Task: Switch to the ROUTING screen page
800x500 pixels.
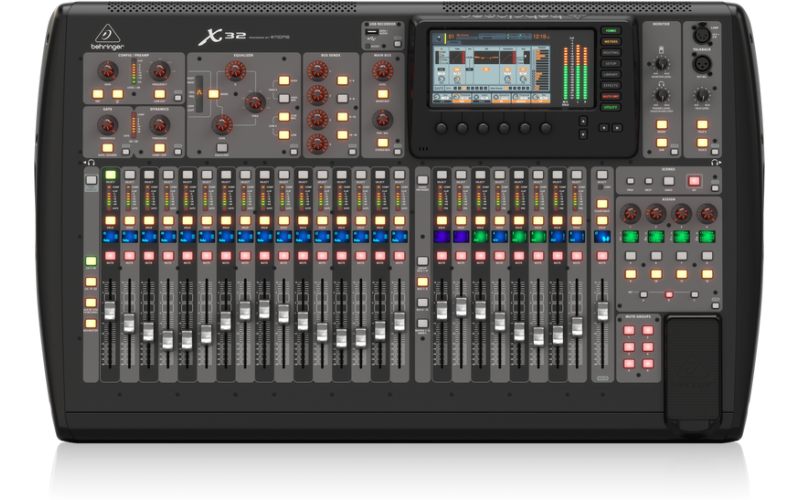Action: (610, 53)
